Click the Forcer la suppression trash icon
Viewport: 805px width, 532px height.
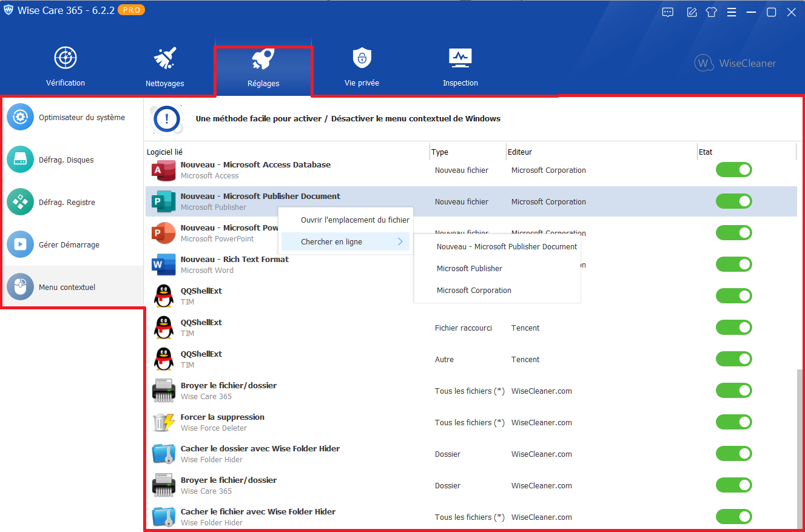pos(163,422)
